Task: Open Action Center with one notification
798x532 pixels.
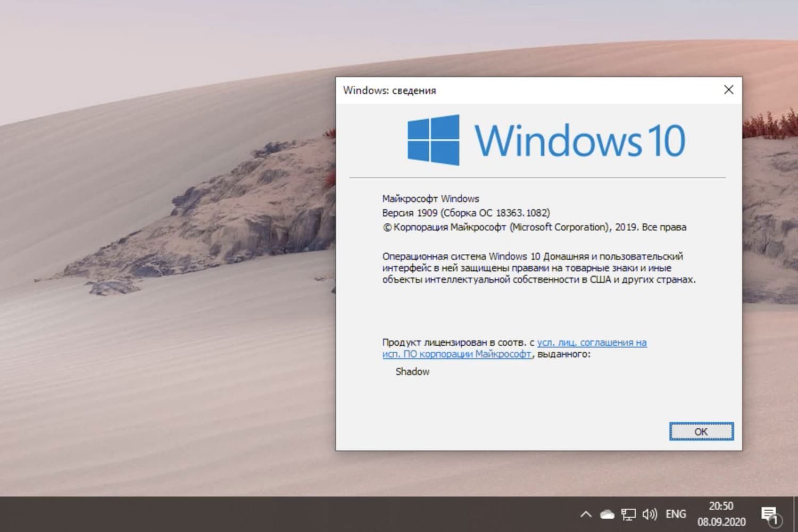Action: click(770, 514)
